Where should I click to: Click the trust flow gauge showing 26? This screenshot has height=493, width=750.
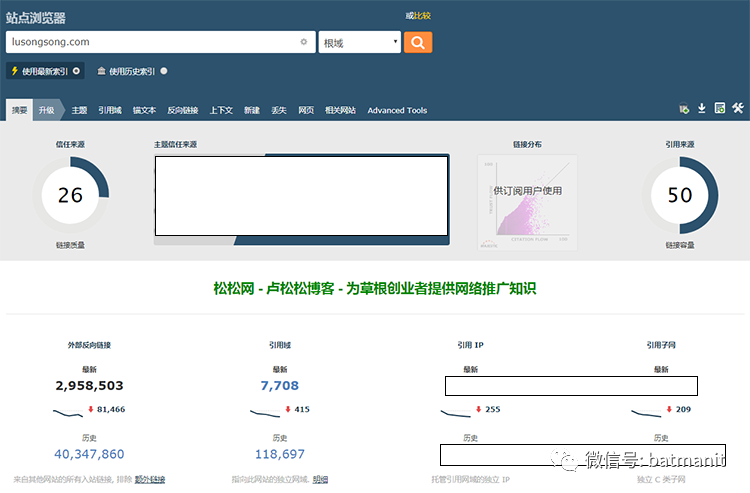pyautogui.click(x=70, y=195)
